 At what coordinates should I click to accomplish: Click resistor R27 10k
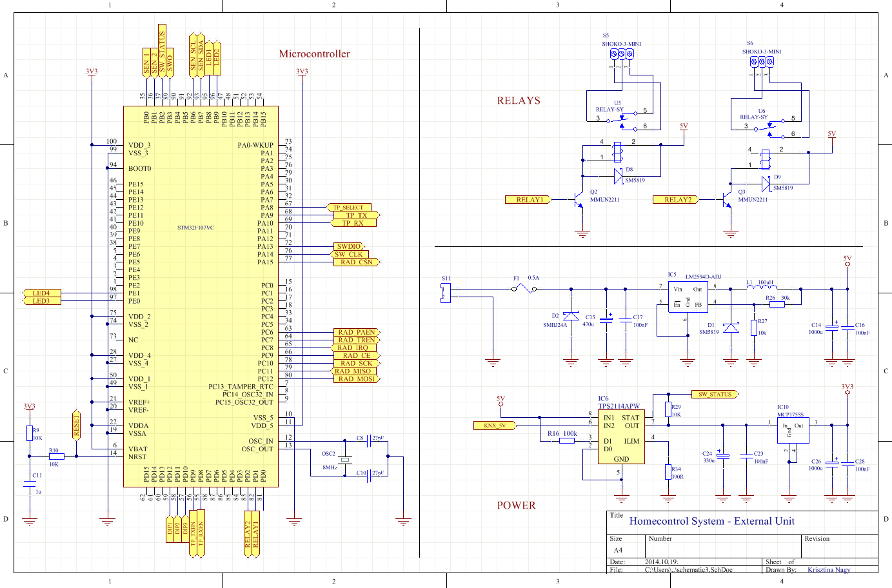coord(753,328)
